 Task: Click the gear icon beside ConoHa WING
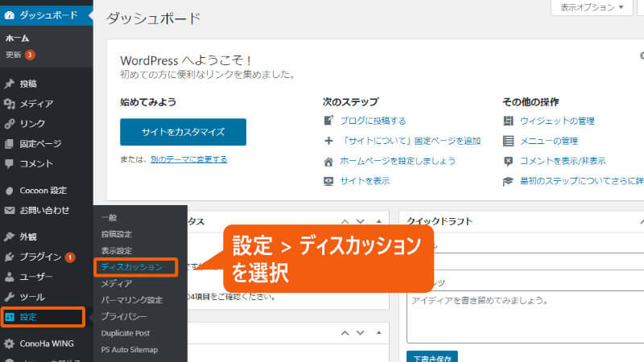[x=10, y=343]
